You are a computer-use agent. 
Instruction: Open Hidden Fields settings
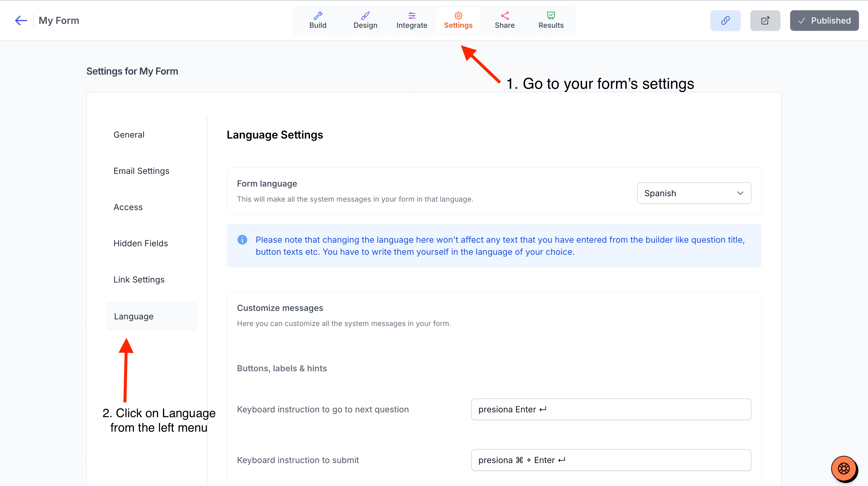point(141,243)
